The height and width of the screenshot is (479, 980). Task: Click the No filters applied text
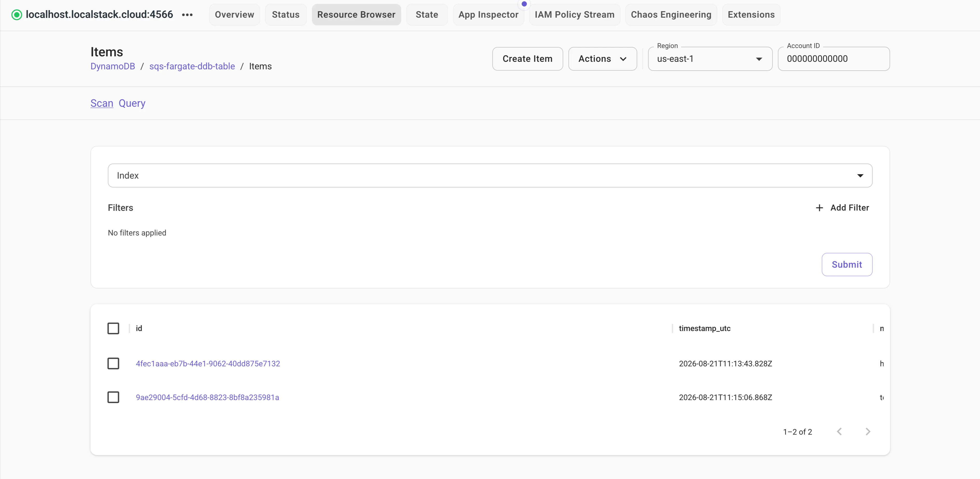137,233
